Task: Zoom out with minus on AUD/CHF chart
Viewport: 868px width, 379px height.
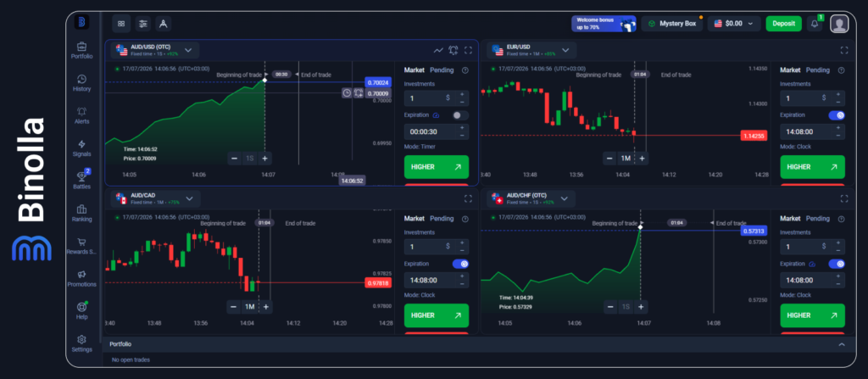Action: (610, 306)
